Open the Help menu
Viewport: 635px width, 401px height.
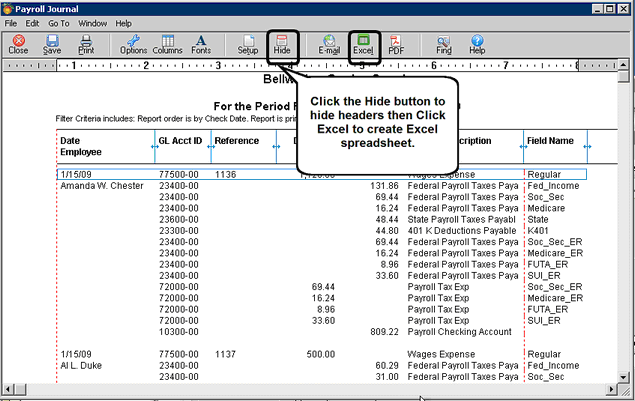124,23
